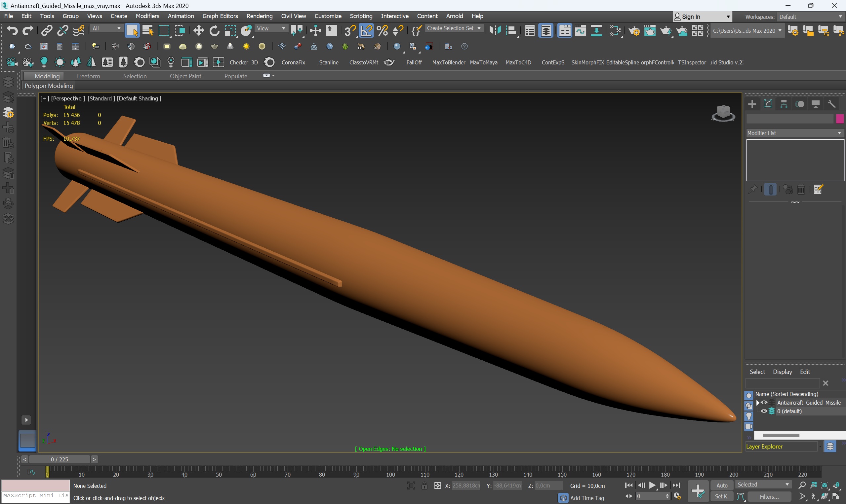Open the Rendering menu
Viewport: 846px width, 504px height.
[x=260, y=16]
